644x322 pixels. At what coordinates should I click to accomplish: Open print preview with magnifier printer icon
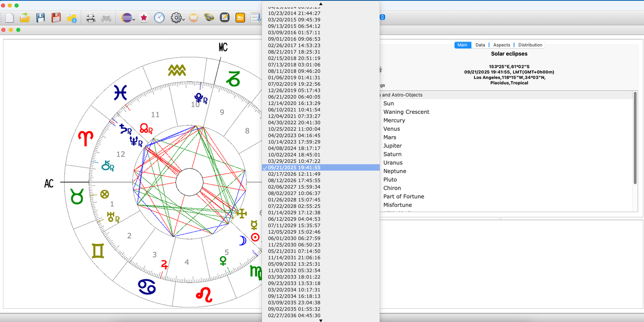coord(91,18)
